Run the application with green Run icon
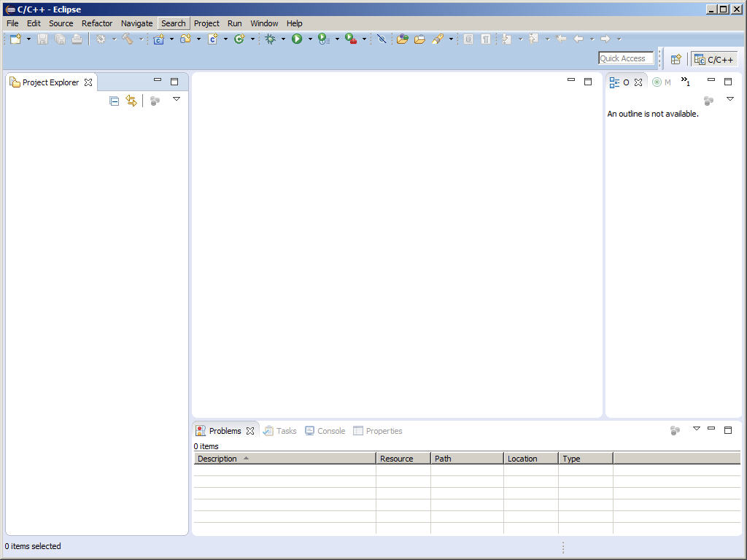 click(x=299, y=39)
